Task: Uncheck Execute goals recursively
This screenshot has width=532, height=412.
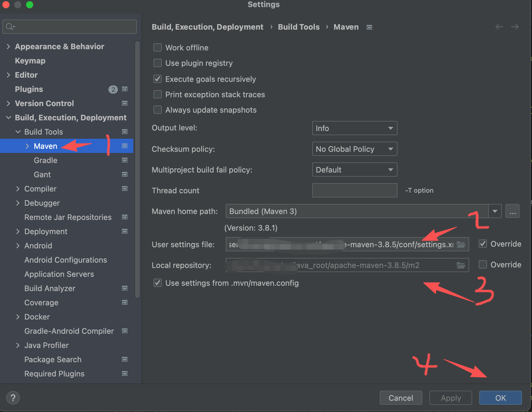Action: [158, 79]
